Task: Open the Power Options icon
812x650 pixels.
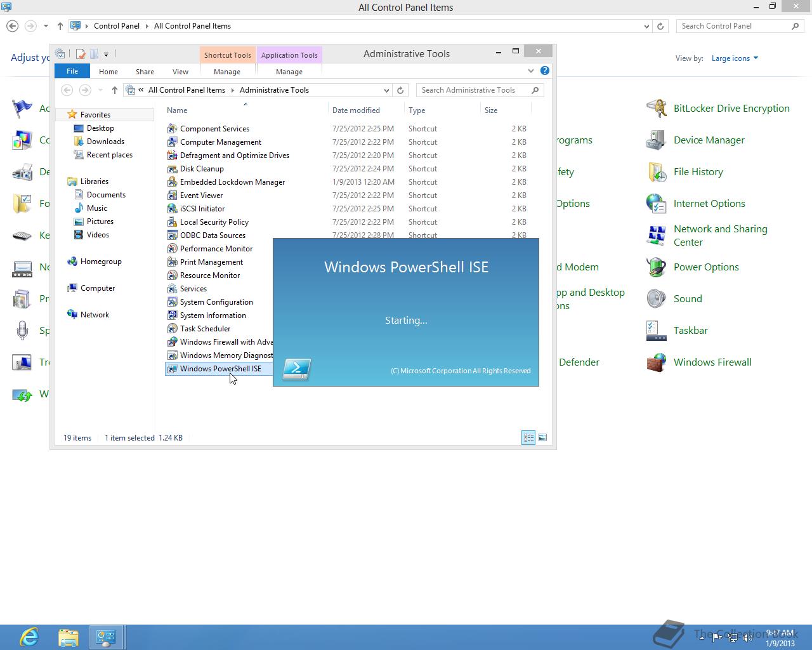Action: click(656, 267)
